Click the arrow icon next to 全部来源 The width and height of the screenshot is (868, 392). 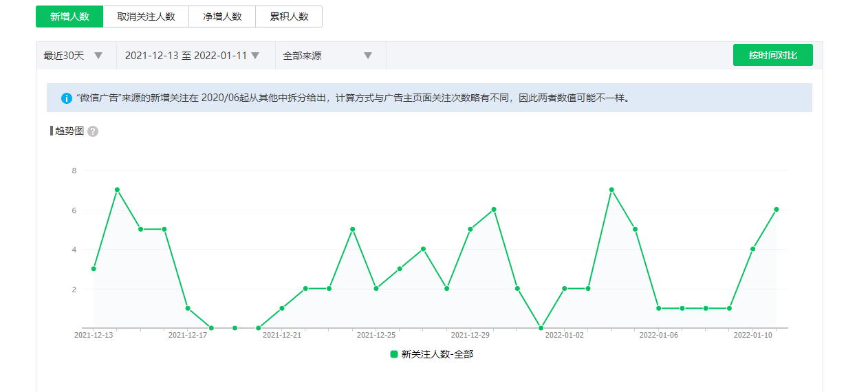coord(368,56)
